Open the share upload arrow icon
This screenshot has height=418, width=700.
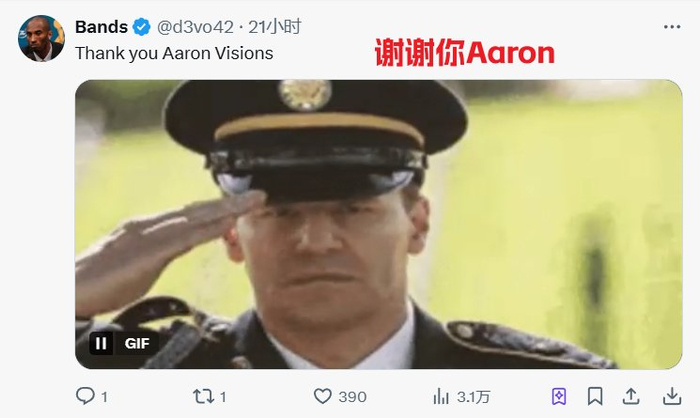pos(631,396)
